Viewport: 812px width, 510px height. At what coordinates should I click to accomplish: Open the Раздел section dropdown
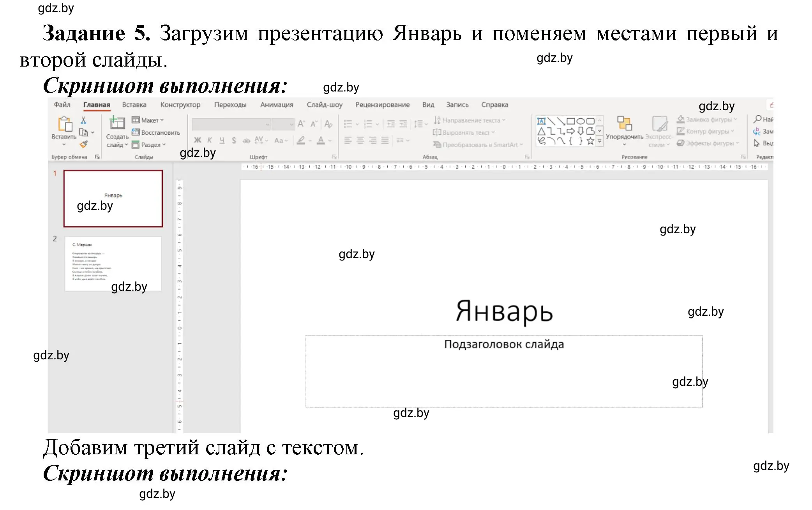click(149, 144)
